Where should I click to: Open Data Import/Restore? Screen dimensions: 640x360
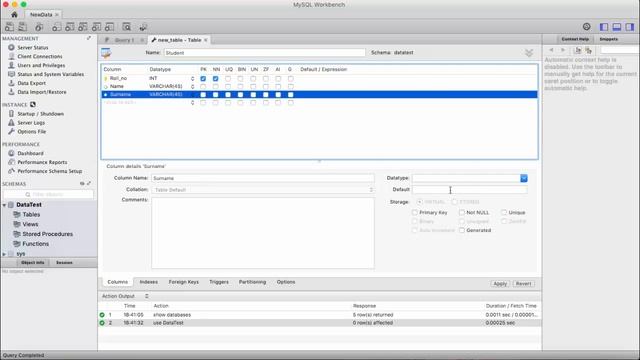pos(42,92)
